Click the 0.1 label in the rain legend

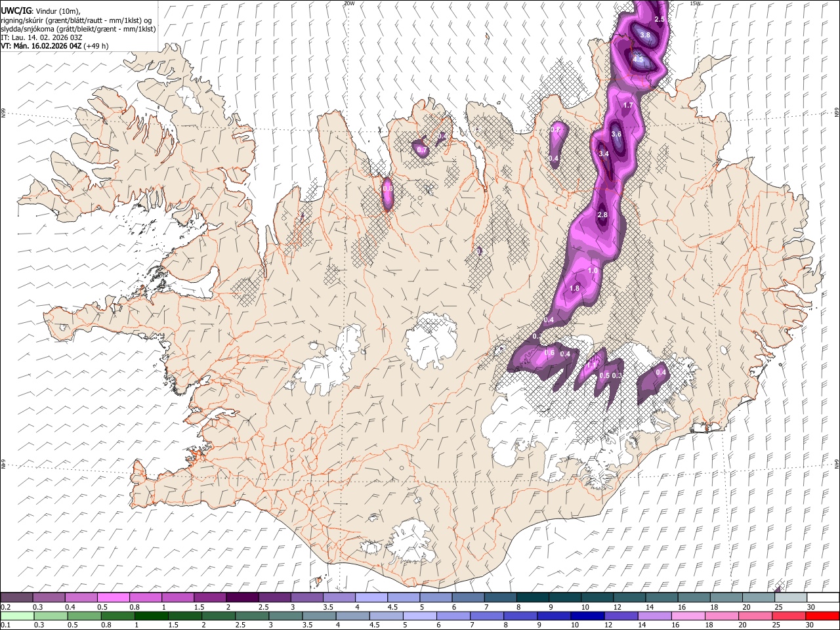coord(5,625)
